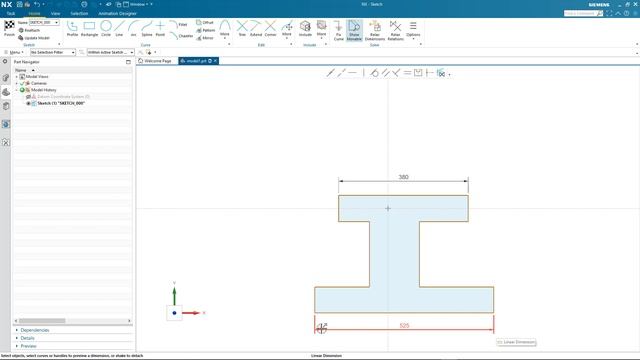The image size is (640, 360).
Task: Open the Task ribbon tab
Action: tap(11, 13)
